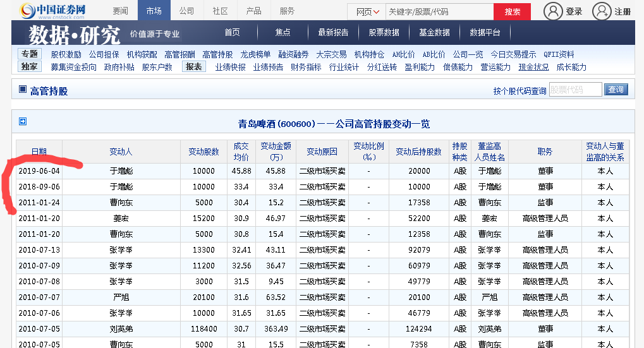Click the keyword search input field
The height and width of the screenshot is (348, 644).
[x=439, y=12]
